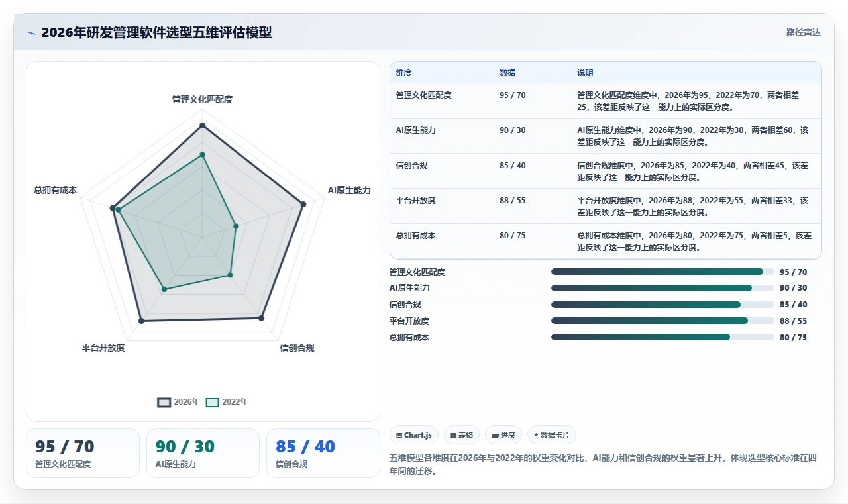Click the description starting 管理文化匹配度维度中
This screenshot has height=504, width=848.
689,101
